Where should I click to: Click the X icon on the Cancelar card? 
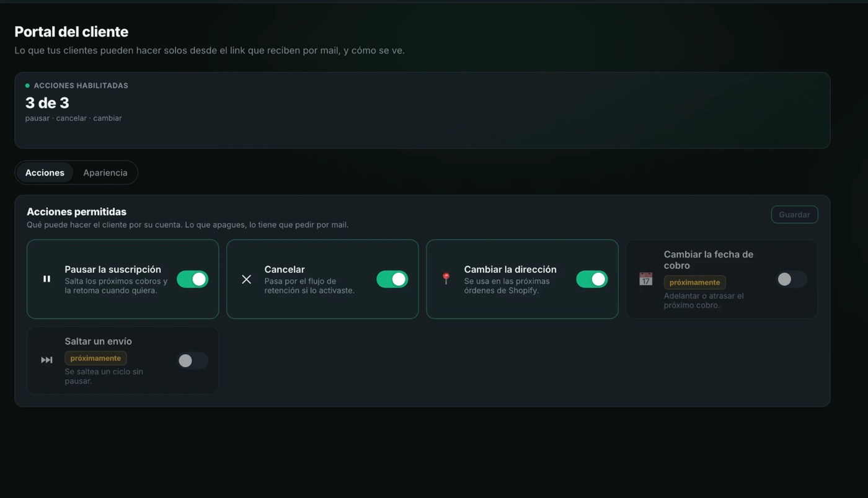point(246,279)
